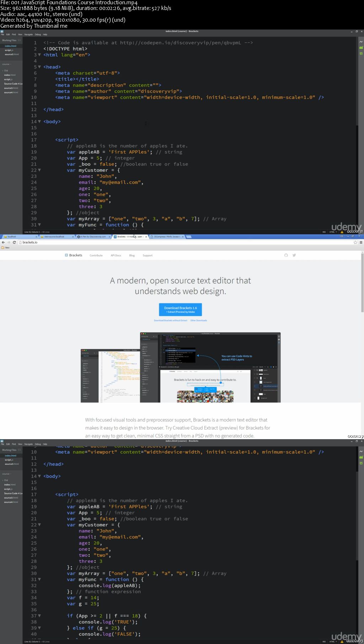
Task: Click Brackets screenshot image on website
Action: point(181,367)
